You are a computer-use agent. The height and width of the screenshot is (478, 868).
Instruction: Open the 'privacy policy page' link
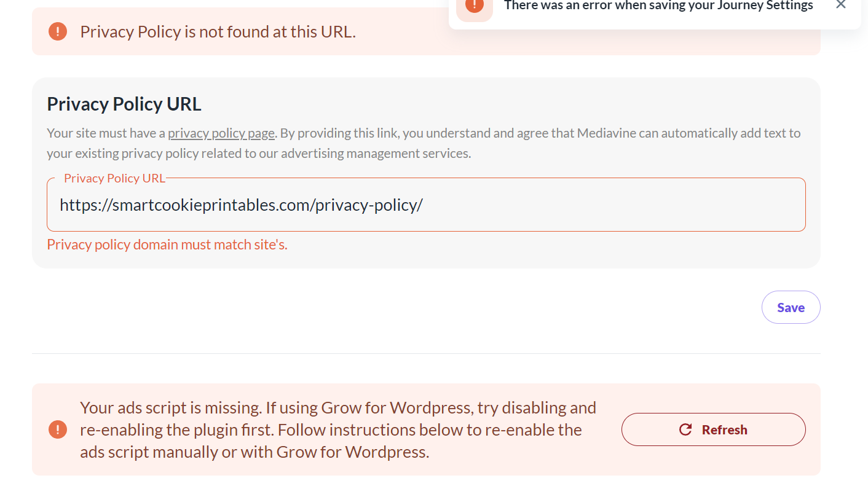(221, 133)
